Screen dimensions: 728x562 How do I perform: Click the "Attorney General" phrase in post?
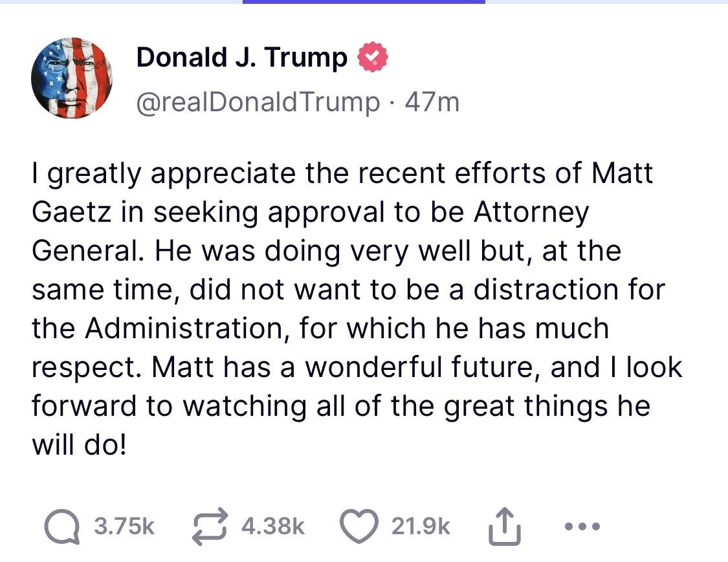pyautogui.click(x=531, y=212)
